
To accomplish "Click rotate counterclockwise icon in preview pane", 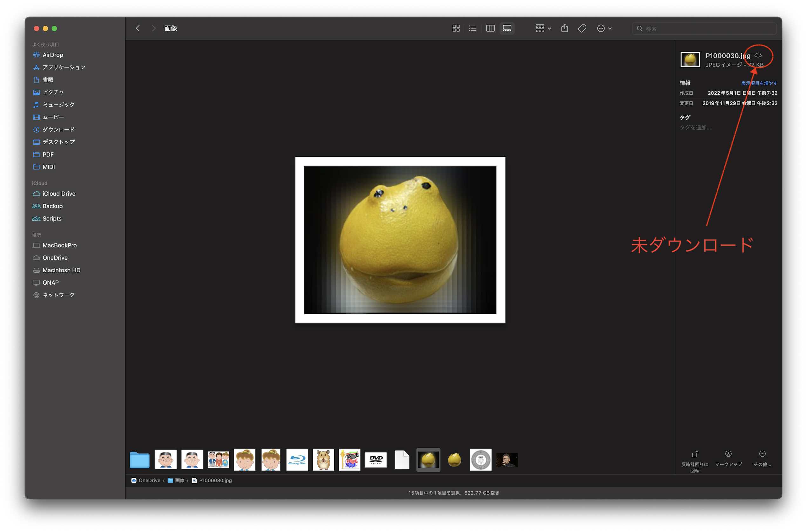I will click(x=695, y=454).
